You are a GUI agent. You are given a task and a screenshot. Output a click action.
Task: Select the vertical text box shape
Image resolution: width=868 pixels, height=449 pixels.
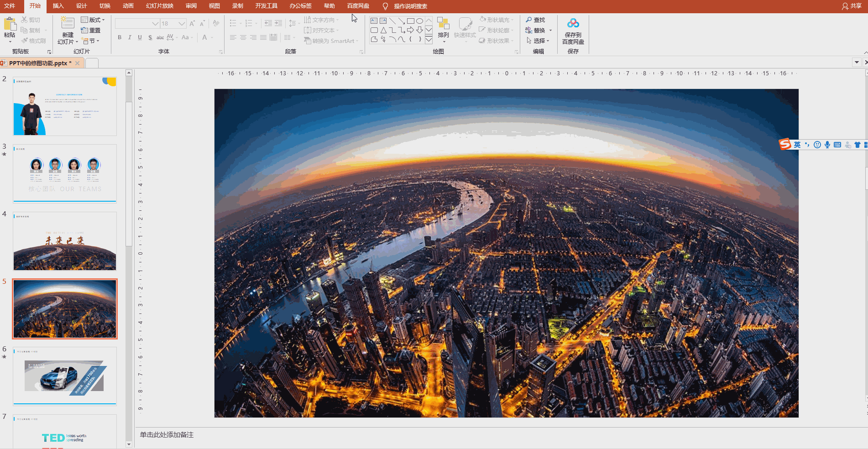(383, 21)
